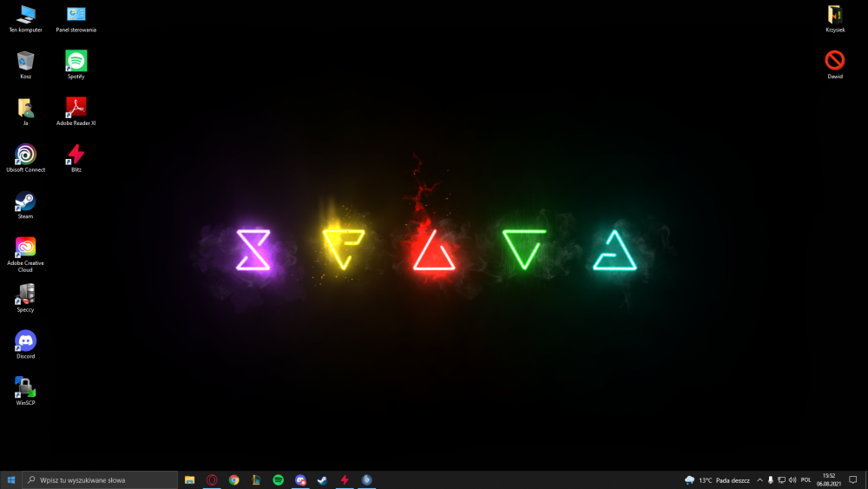Viewport: 868px width, 489px height.
Task: Click the last blue round taskbar app
Action: tap(366, 480)
